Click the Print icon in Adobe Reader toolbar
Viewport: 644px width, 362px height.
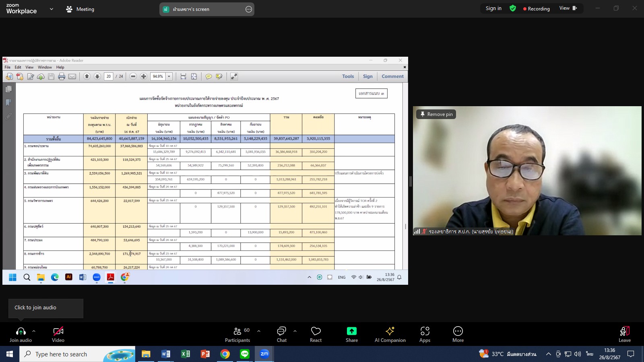pyautogui.click(x=62, y=76)
